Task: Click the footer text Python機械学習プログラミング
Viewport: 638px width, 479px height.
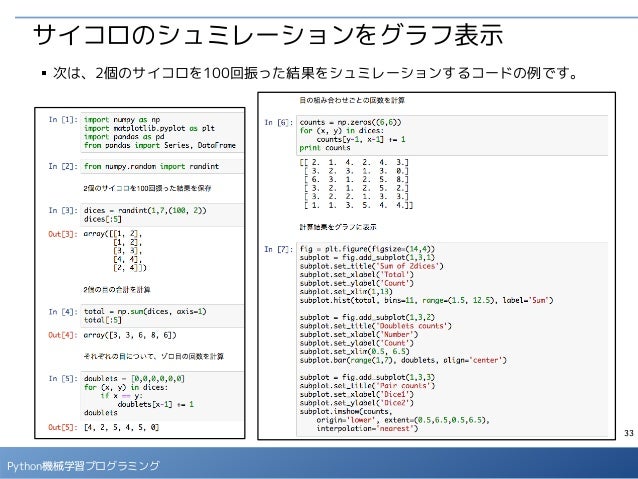Action: (x=83, y=466)
